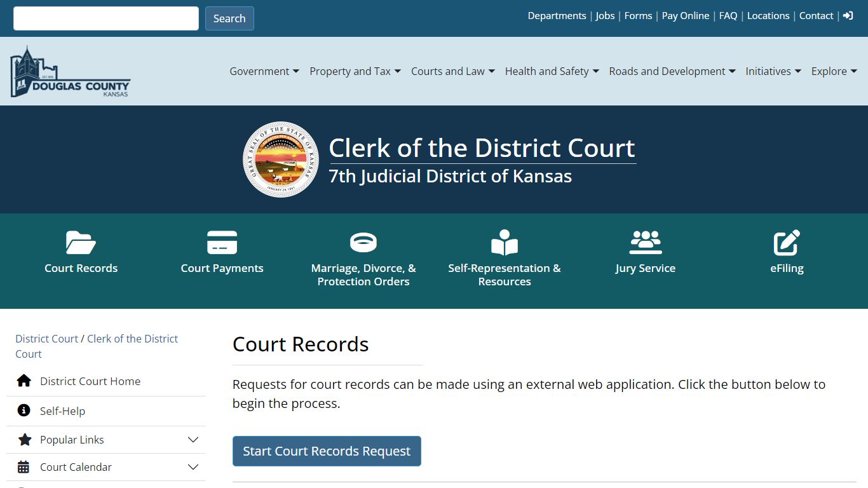This screenshot has height=488, width=868.
Task: Click Start Court Records Request button
Action: pos(327,451)
